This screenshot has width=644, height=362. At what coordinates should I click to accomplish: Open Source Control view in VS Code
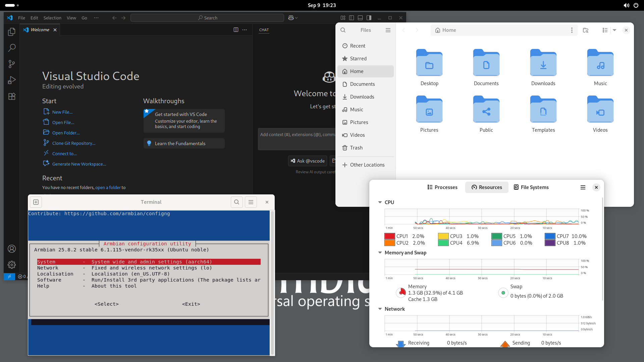point(12,64)
